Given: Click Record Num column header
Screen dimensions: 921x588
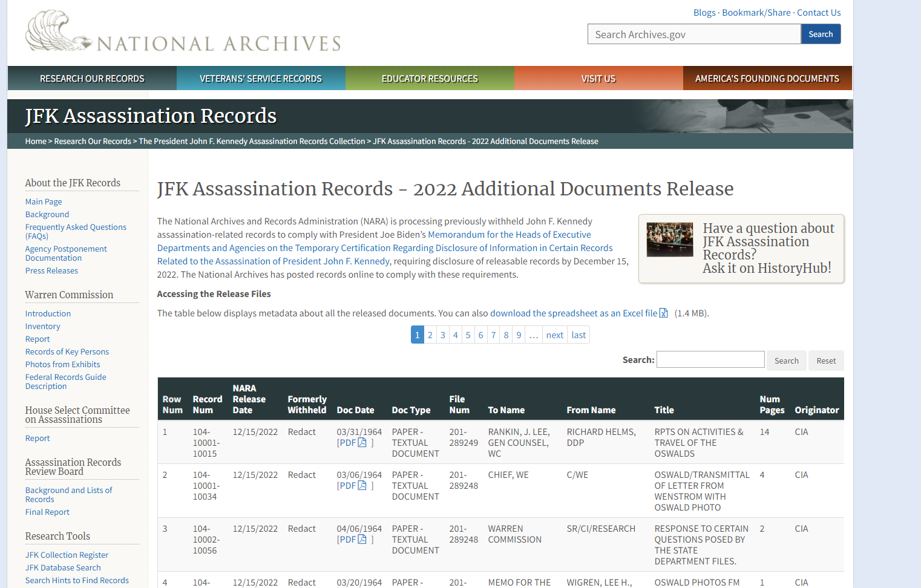Looking at the screenshot, I should (208, 405).
